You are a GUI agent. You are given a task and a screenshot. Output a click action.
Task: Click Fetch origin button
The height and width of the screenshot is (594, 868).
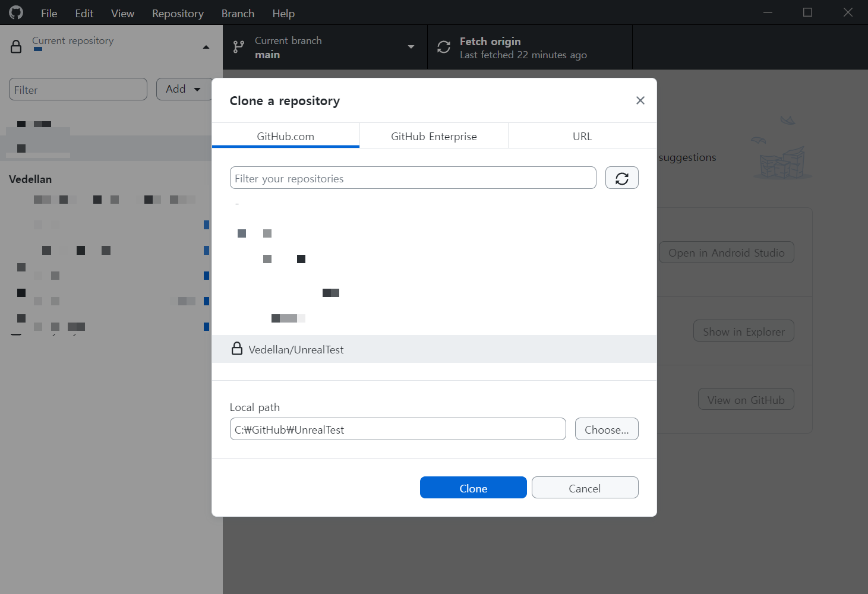tap(530, 47)
